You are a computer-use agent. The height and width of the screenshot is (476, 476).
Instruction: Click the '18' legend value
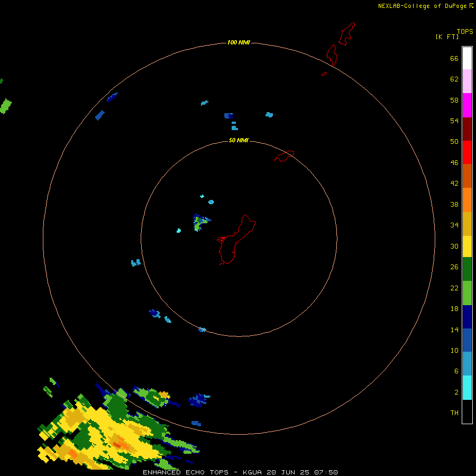454,309
